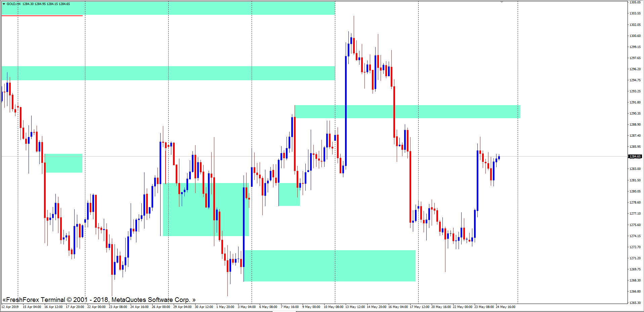Click the 22 Apr 00:00 time label
644x312 pixels.
pos(96,307)
